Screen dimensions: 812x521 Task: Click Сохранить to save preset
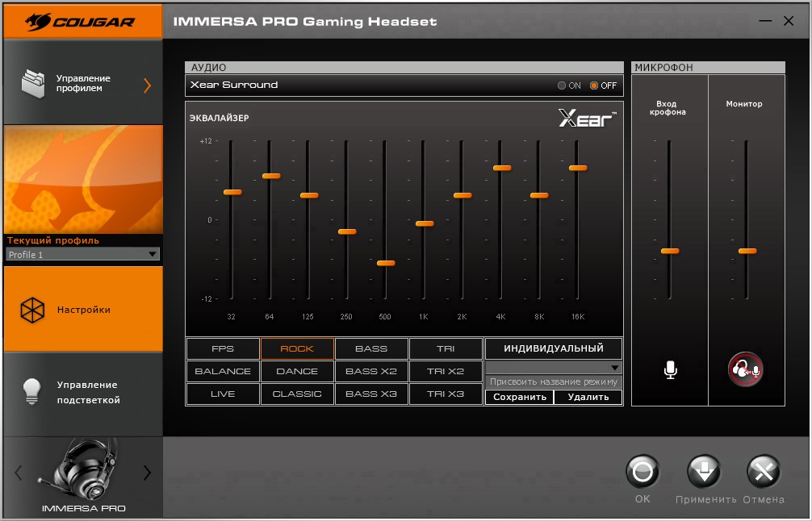(x=520, y=397)
